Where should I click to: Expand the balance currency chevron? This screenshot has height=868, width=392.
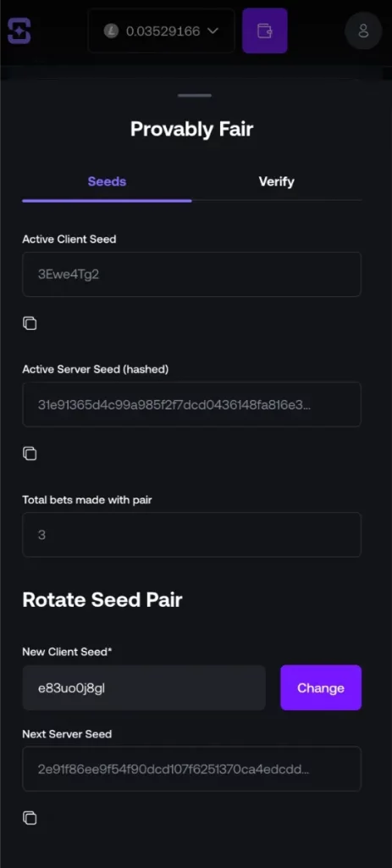pyautogui.click(x=213, y=31)
